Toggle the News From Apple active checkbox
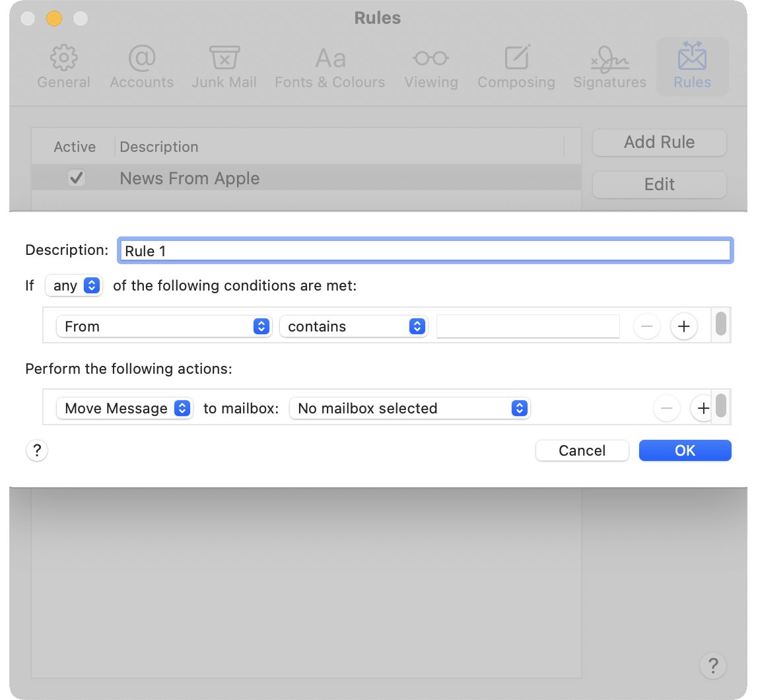This screenshot has height=700, width=758. coord(77,178)
